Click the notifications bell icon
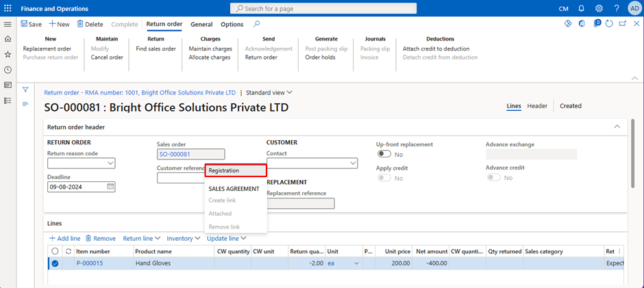 (581, 8)
